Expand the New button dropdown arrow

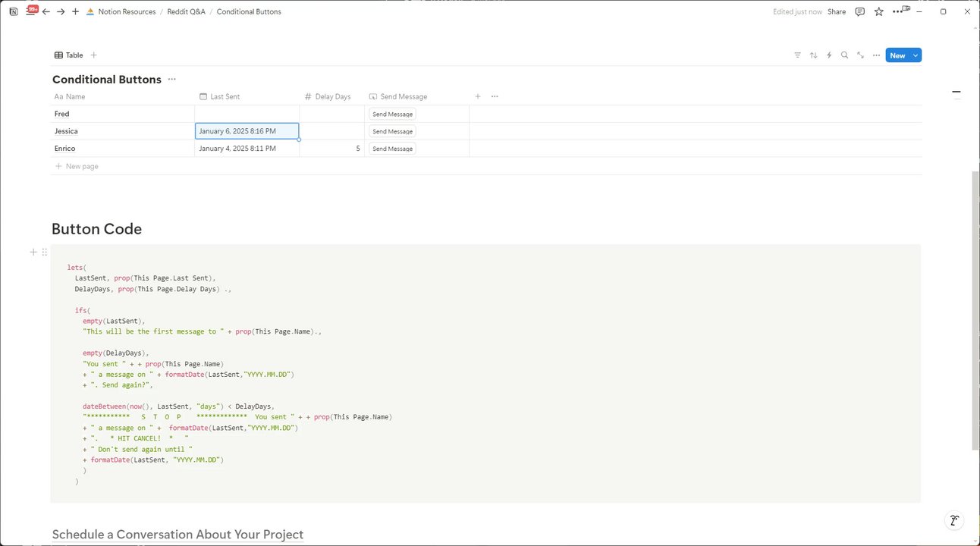tap(916, 55)
